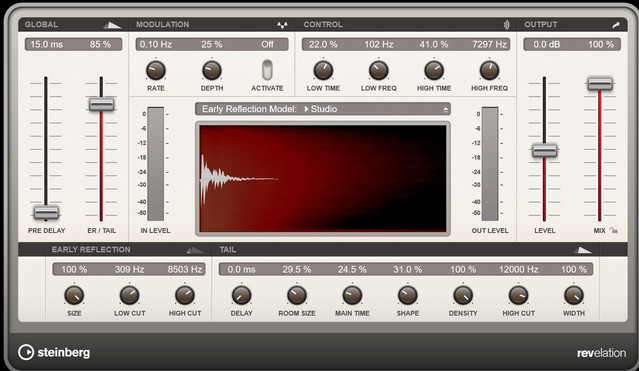Click the Tail High Cut knob
The image size is (639, 371).
(x=518, y=295)
